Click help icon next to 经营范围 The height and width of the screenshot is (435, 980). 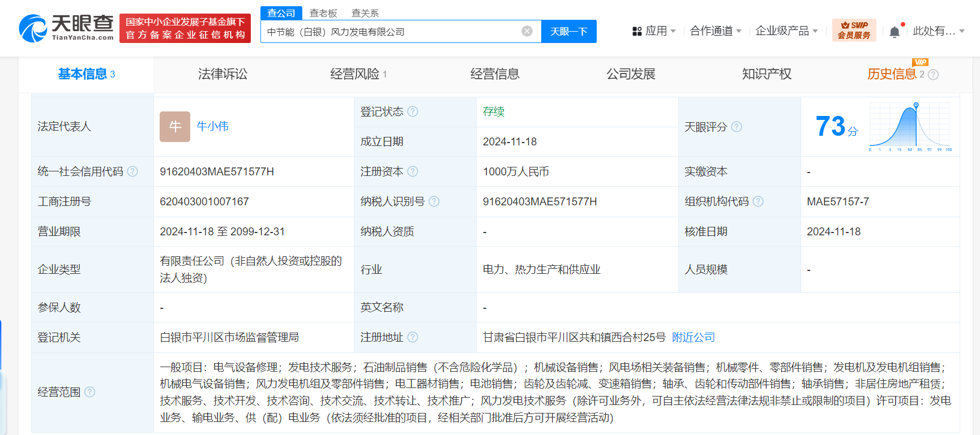tap(89, 392)
